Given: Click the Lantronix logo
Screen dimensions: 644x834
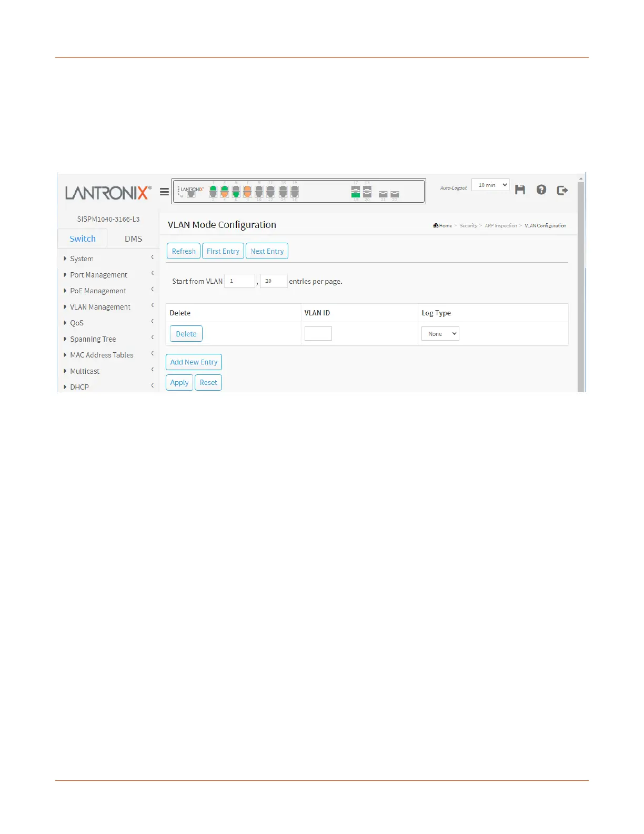Looking at the screenshot, I should (108, 193).
